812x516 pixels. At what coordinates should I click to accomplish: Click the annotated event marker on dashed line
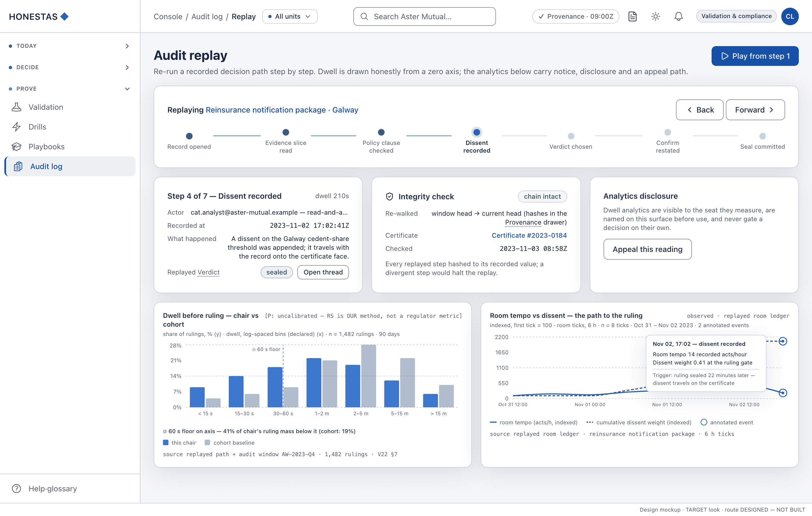point(783,341)
